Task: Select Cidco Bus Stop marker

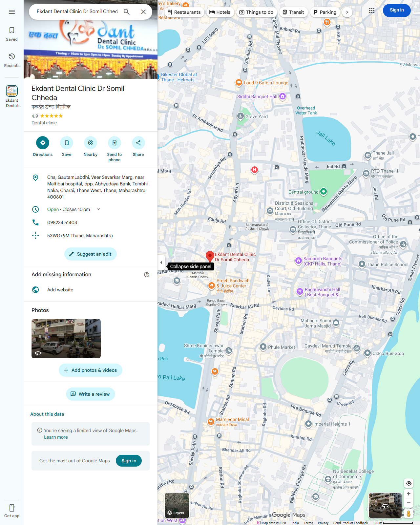Action: (367, 353)
